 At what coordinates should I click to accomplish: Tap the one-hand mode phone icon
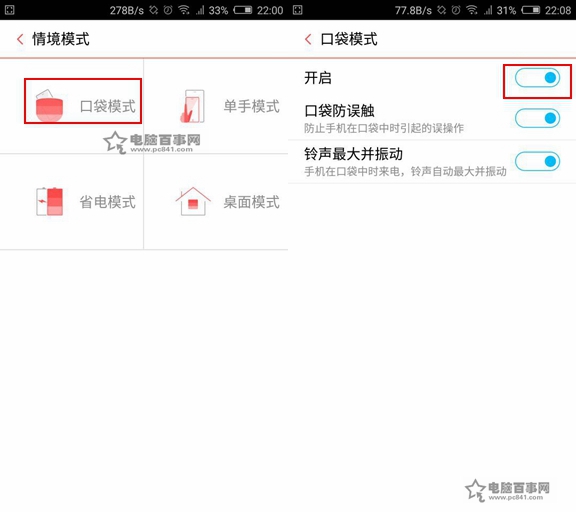pyautogui.click(x=192, y=106)
